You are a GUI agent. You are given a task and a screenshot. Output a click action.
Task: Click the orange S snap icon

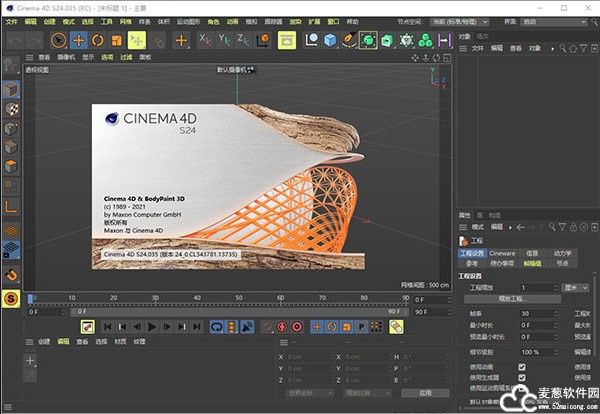pos(11,299)
